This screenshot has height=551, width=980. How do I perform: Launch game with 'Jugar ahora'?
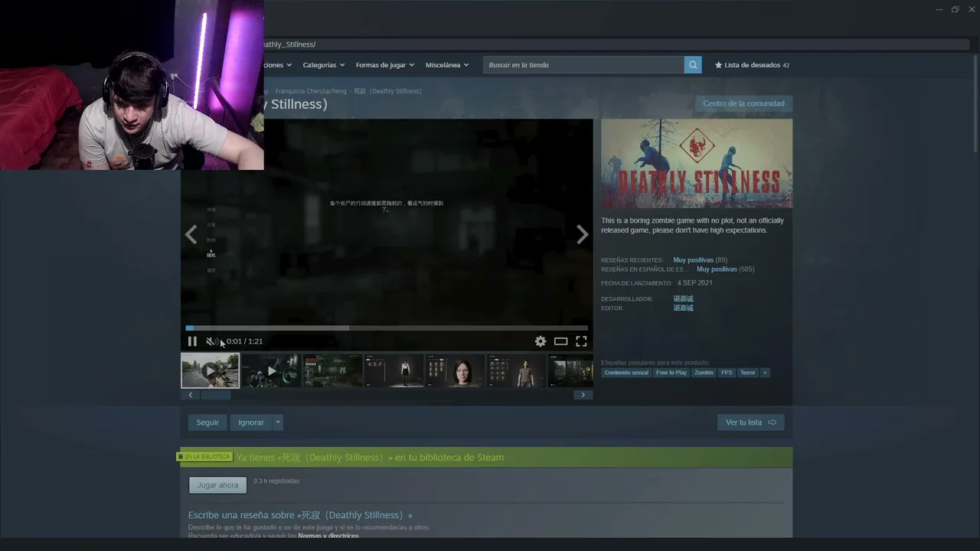218,485
